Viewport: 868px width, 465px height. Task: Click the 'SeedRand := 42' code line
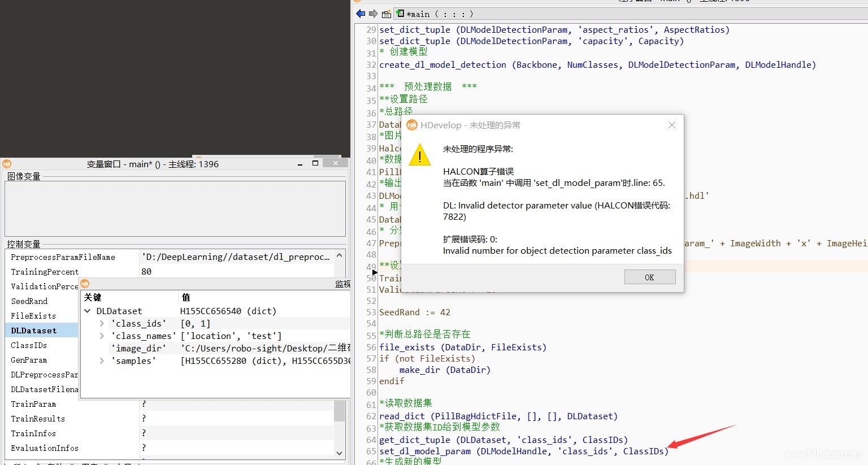415,312
